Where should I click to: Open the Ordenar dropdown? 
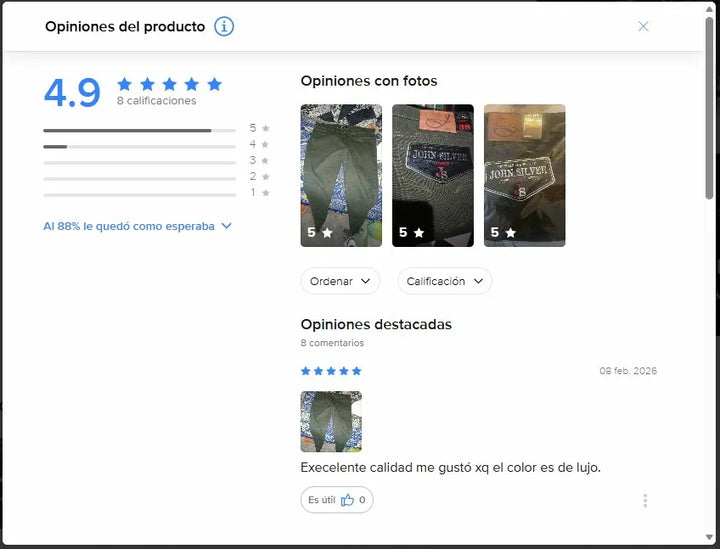tap(340, 281)
